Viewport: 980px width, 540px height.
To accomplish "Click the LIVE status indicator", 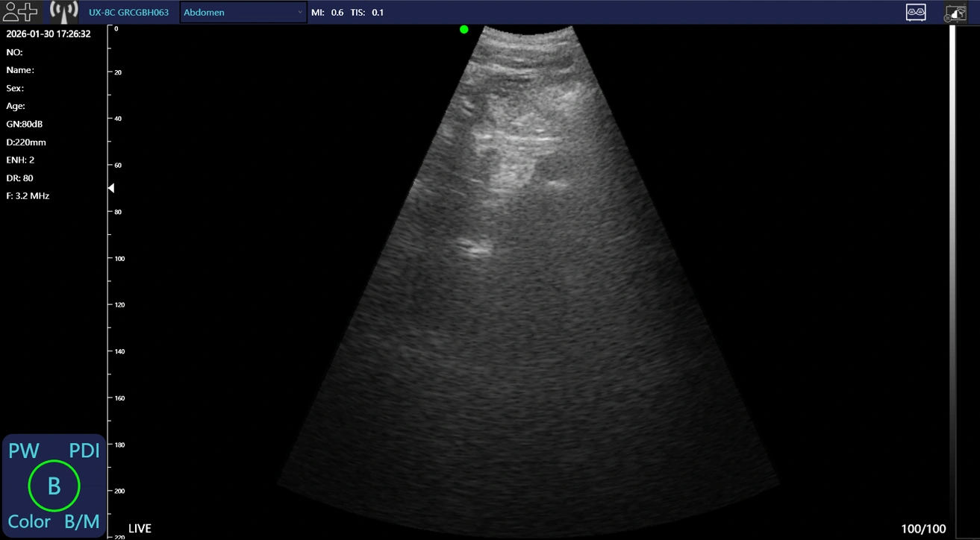I will [140, 529].
